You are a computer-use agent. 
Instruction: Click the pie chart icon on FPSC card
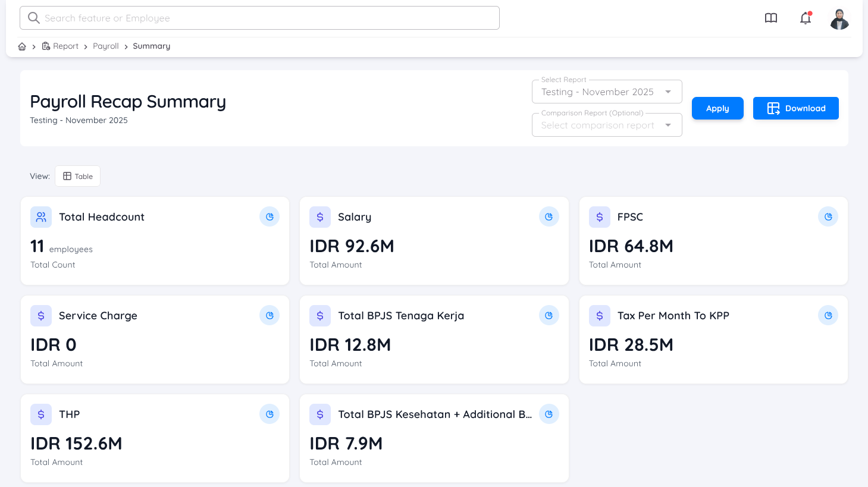(828, 216)
